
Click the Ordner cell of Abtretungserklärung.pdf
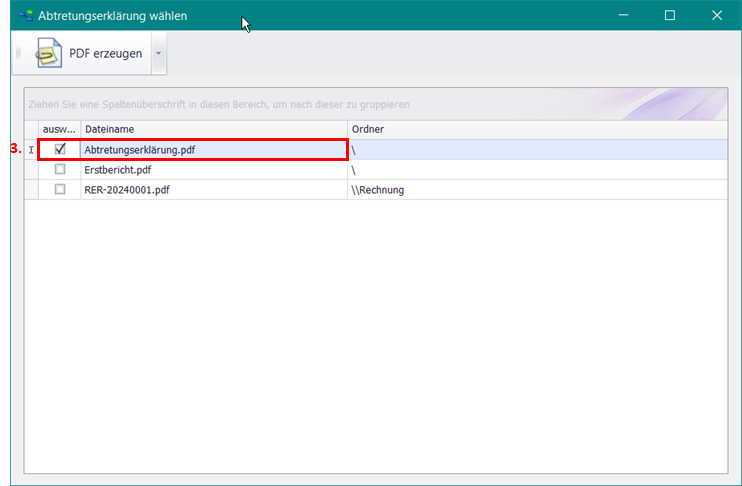tap(536, 149)
